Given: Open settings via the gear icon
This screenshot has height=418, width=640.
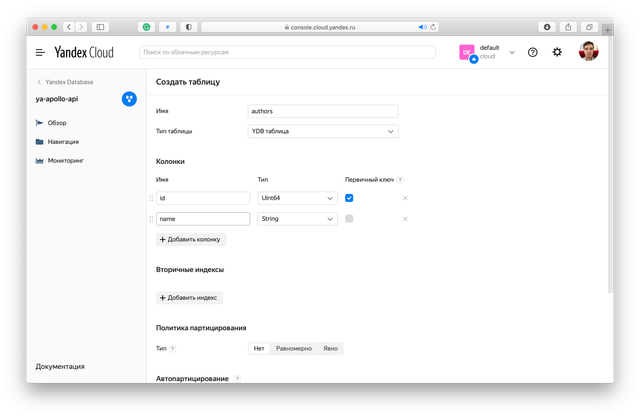Looking at the screenshot, I should [557, 52].
